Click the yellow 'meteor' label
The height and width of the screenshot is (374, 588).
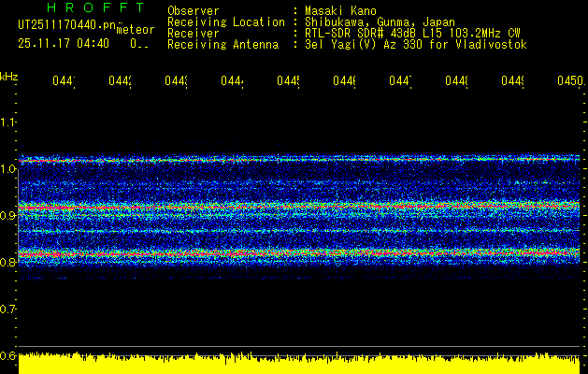(135, 30)
